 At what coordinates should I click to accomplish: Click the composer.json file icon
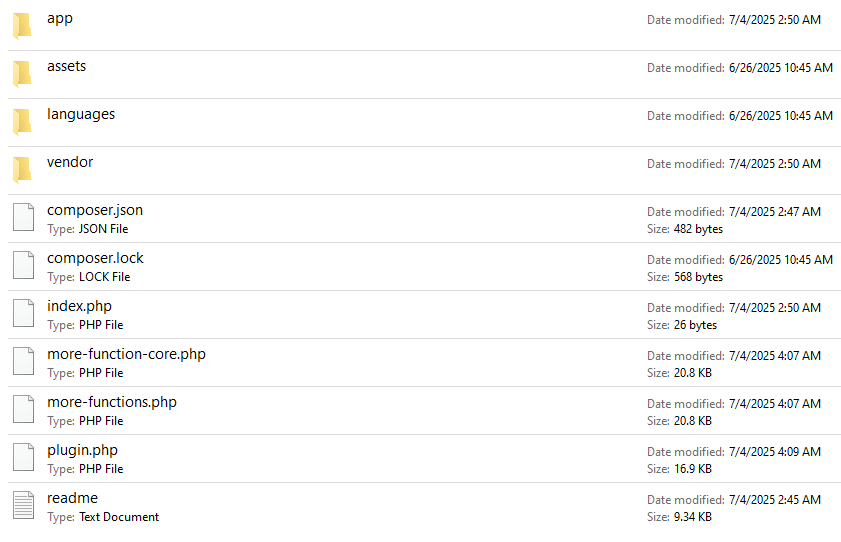pyautogui.click(x=22, y=217)
